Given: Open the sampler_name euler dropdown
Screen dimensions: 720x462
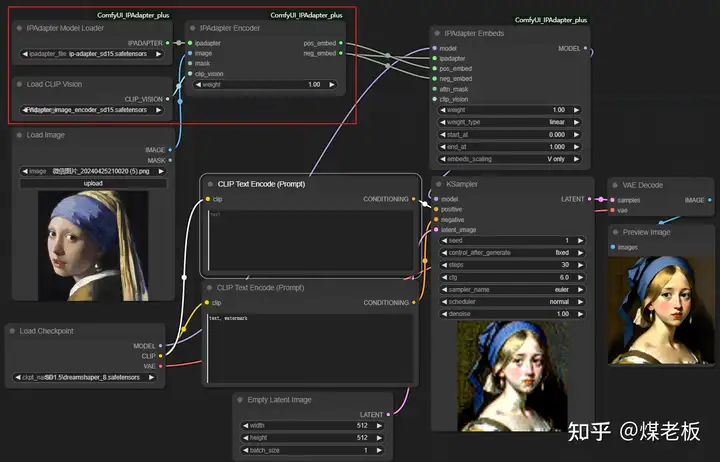Looking at the screenshot, I should (512, 290).
